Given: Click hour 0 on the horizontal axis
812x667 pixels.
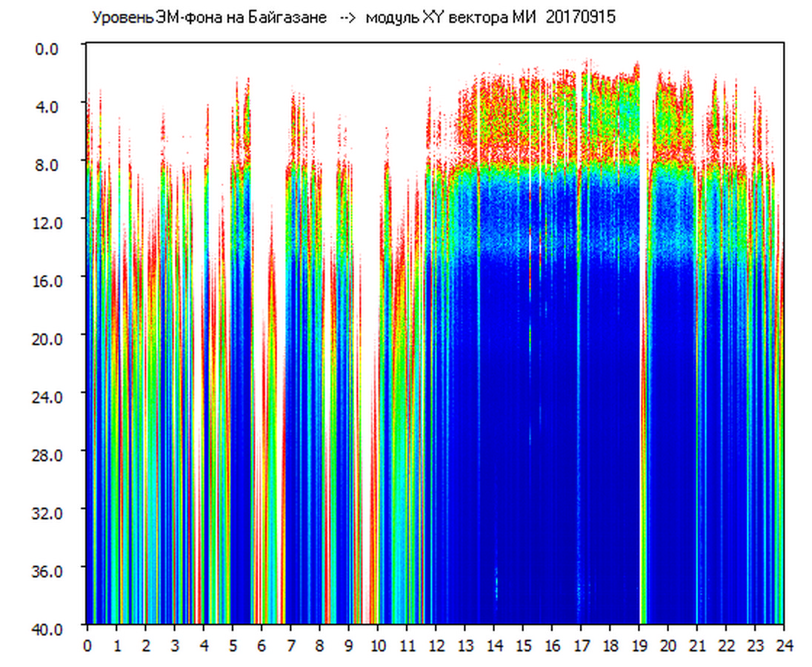Looking at the screenshot, I should 87,645.
